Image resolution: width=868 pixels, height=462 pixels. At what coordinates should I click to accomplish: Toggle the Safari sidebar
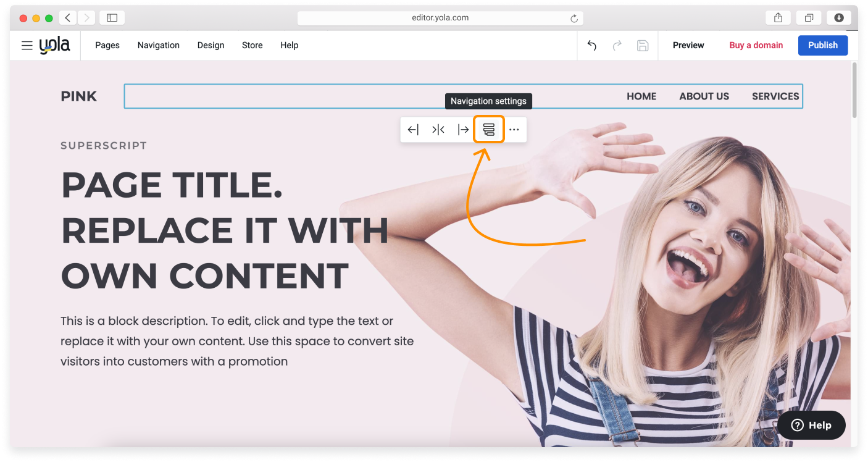coord(112,17)
